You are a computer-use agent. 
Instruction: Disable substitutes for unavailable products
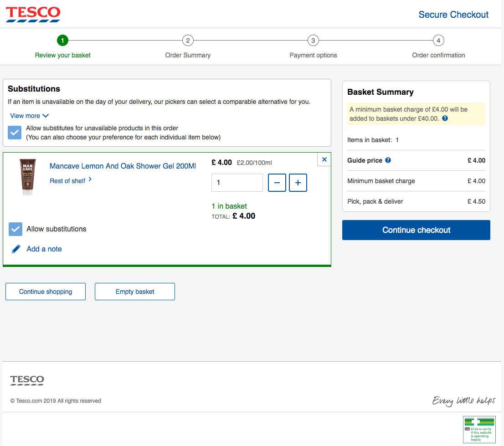point(15,133)
